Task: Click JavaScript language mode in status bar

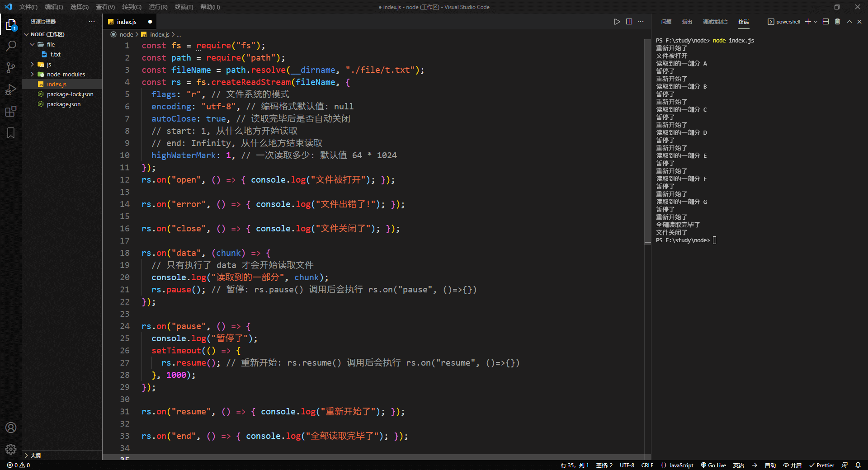Action: (677, 465)
